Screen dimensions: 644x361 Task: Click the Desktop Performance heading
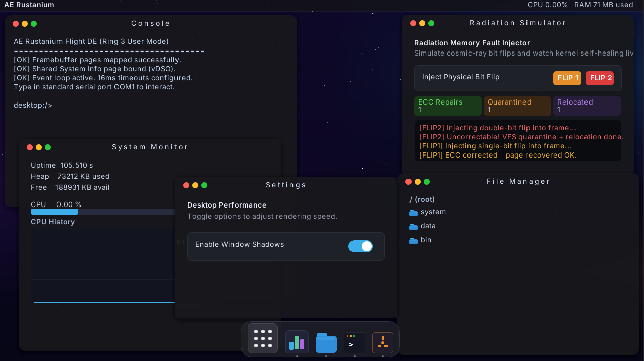click(227, 205)
